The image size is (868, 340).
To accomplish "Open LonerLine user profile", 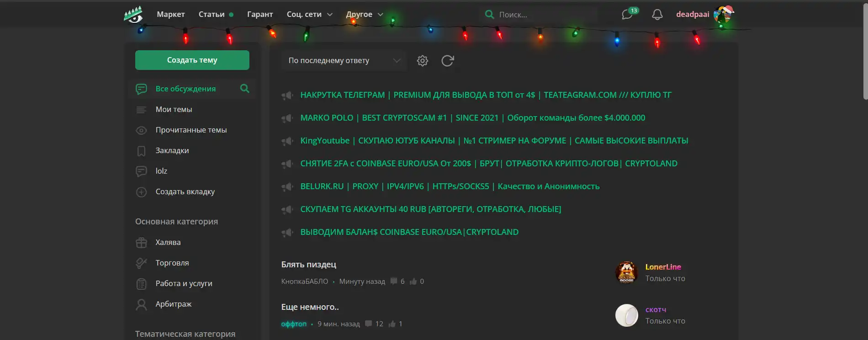I will 663,267.
